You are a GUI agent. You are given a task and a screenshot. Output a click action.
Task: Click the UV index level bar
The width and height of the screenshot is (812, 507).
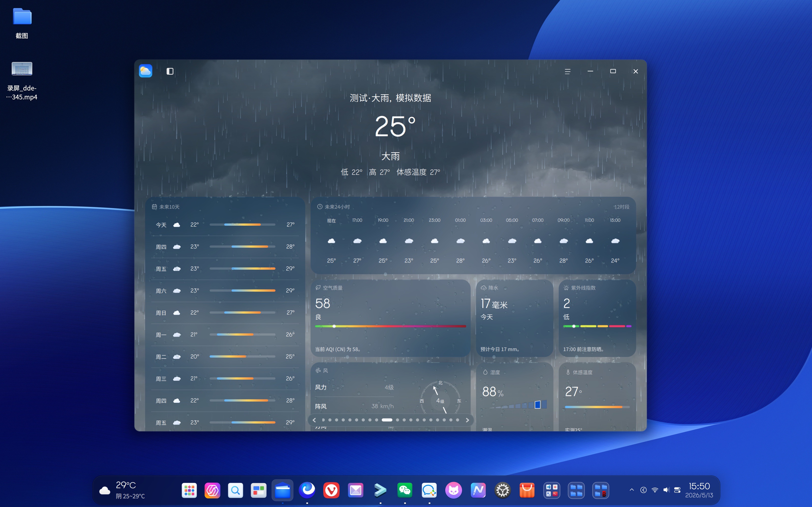(x=597, y=326)
